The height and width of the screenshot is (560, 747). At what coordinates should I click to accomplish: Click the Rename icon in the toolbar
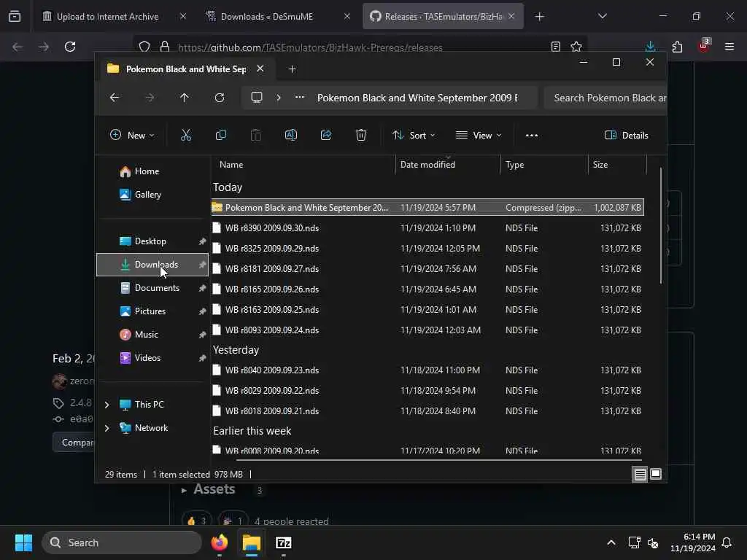(290, 135)
